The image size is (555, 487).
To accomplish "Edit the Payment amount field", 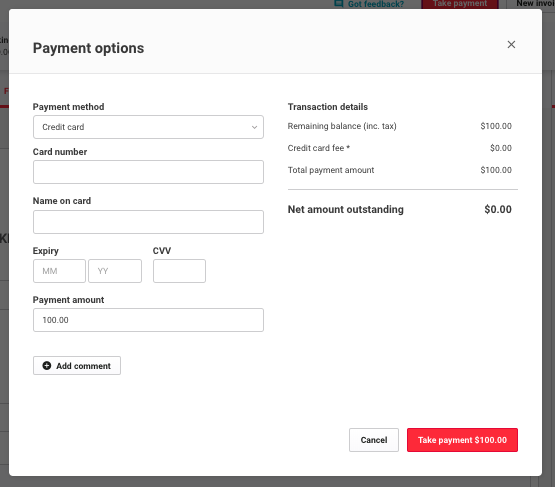I will (148, 320).
